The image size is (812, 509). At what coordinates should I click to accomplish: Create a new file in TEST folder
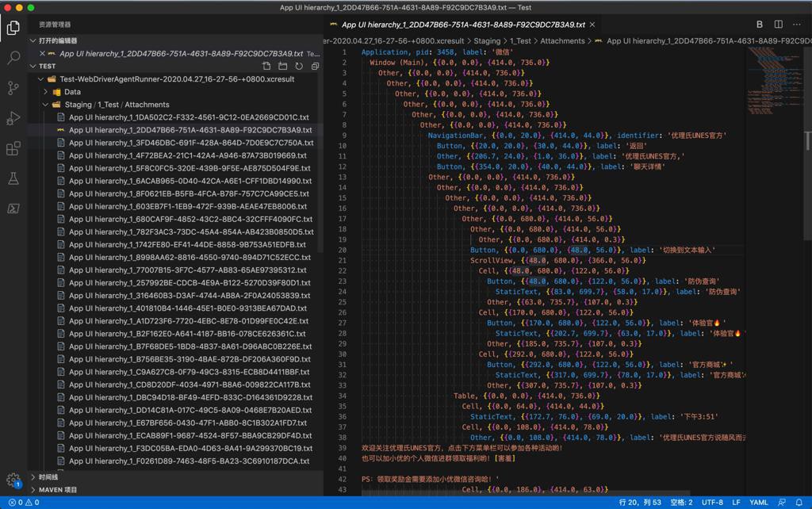point(266,66)
